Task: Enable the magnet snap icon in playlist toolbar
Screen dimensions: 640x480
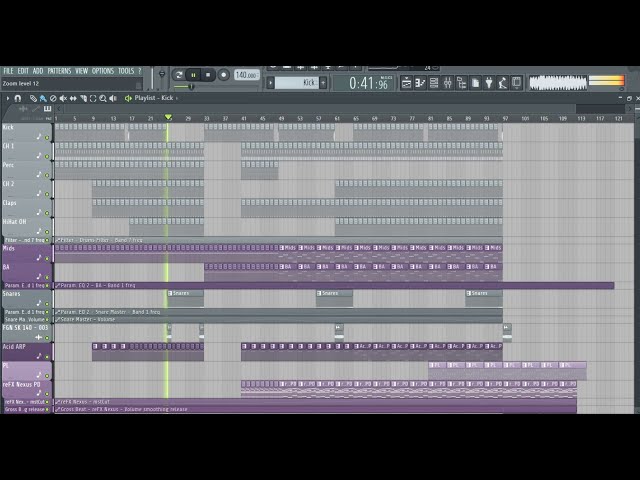Action: click(x=18, y=98)
